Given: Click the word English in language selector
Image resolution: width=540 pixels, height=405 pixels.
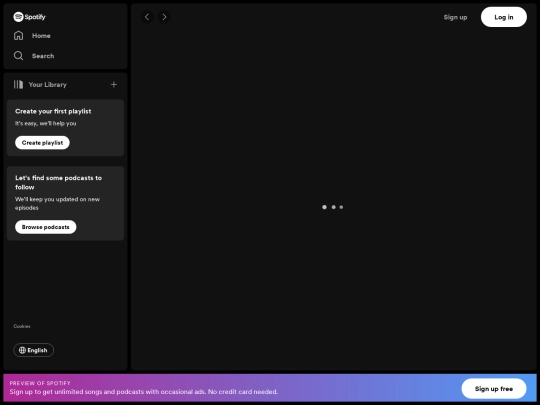Looking at the screenshot, I should 37,350.
